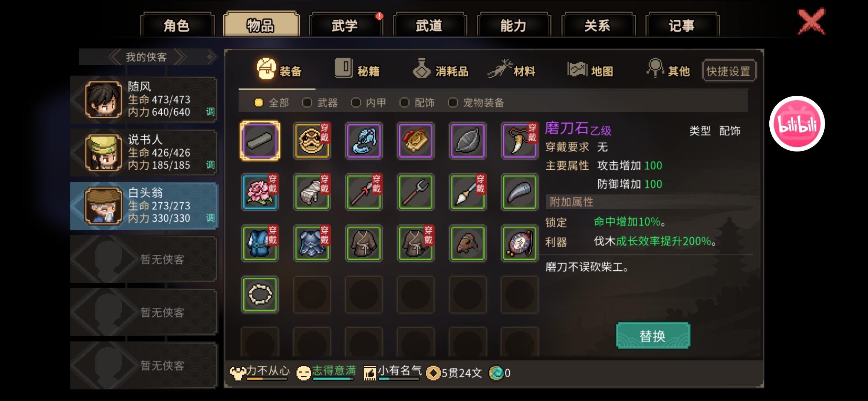Viewport: 868px width, 401px height.
Task: Click right arrow beside 我的侠客
Action: pyautogui.click(x=180, y=57)
